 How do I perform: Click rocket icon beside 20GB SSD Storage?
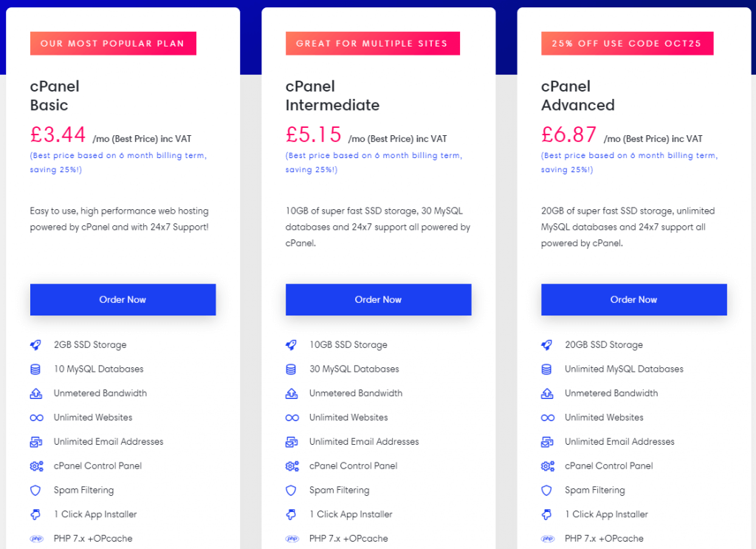click(547, 345)
